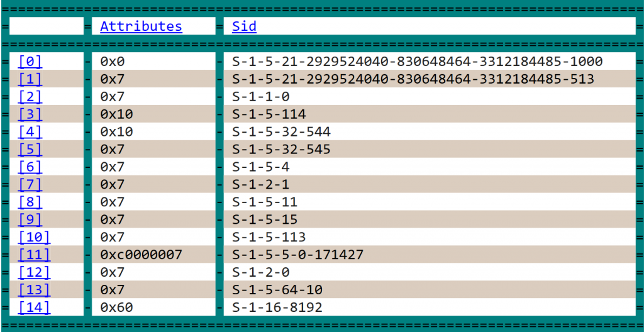The width and height of the screenshot is (644, 332).
Task: Select the Sid value S-1-2-1
Action: point(261,184)
